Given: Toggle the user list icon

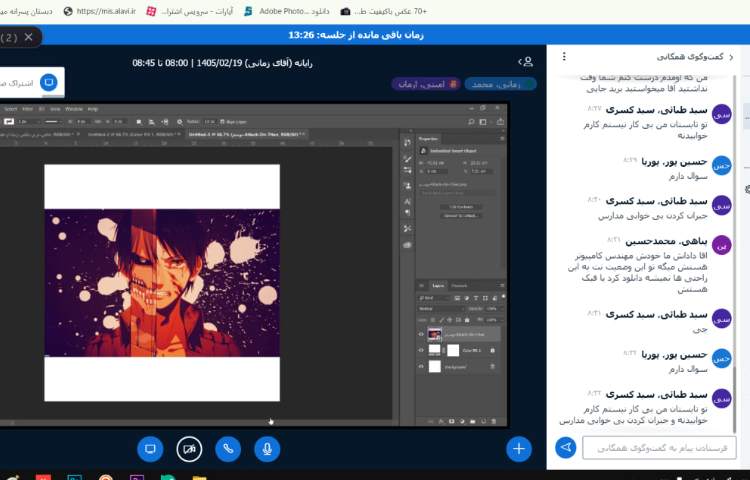Looking at the screenshot, I should click(526, 61).
